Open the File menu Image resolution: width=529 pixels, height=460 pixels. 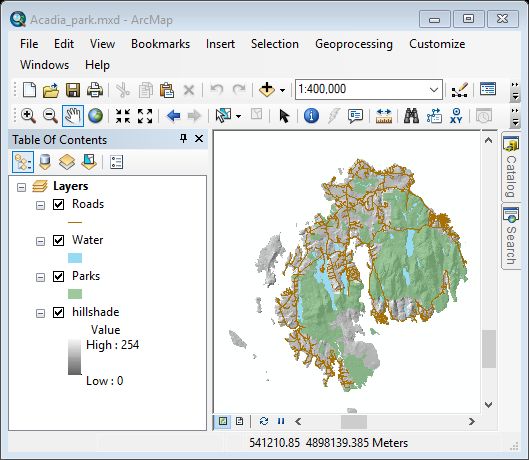tap(29, 44)
